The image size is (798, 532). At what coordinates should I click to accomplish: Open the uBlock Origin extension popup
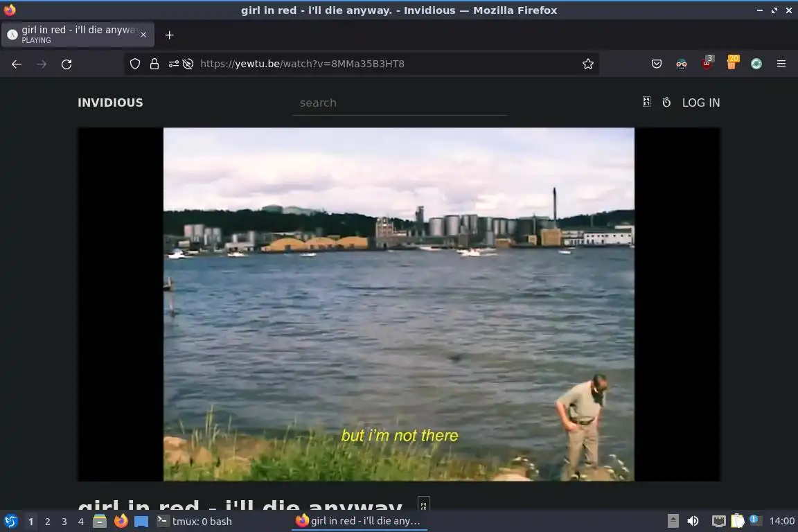click(707, 62)
